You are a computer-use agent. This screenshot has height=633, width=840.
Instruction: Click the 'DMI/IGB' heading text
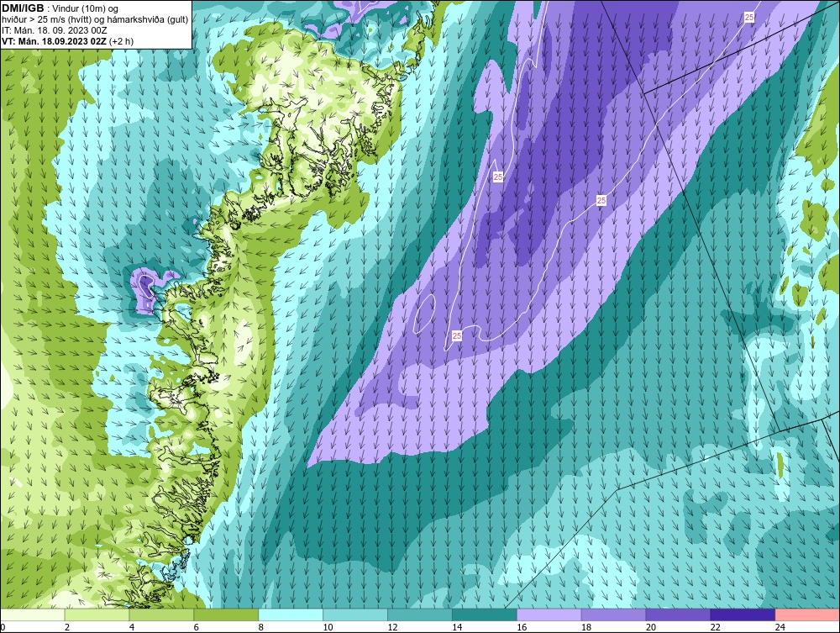[23, 8]
